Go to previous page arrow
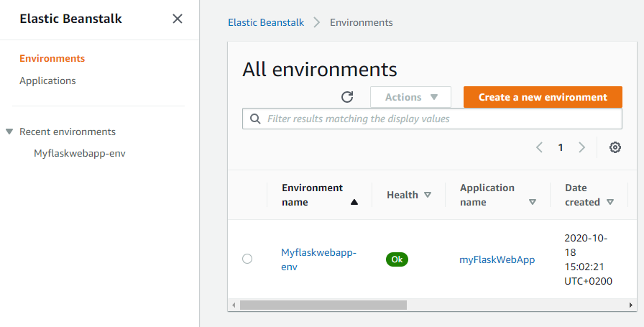The height and width of the screenshot is (327, 644). click(539, 147)
